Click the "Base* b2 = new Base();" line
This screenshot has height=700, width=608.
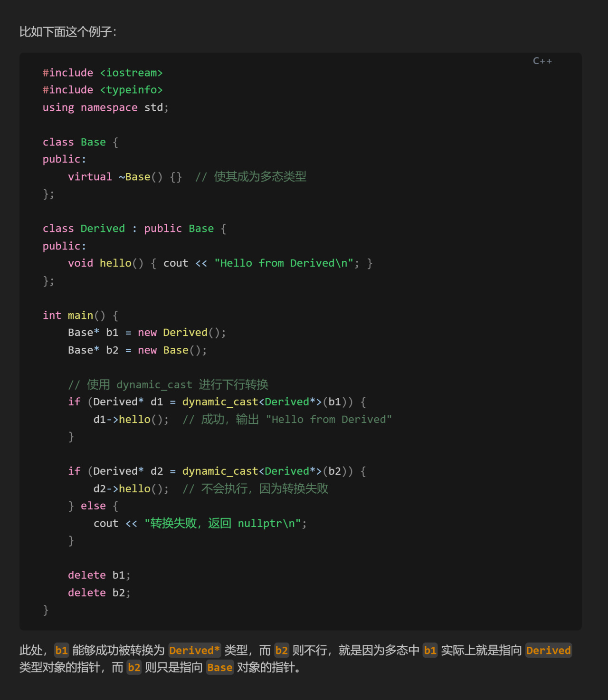click(137, 350)
